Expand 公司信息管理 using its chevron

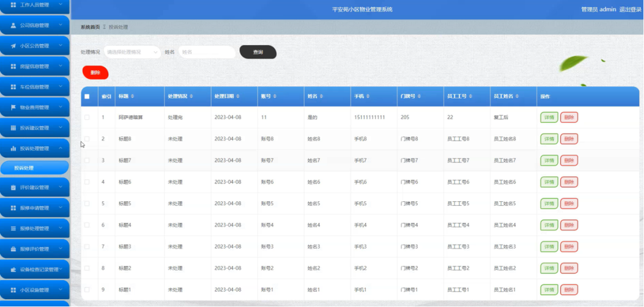(x=60, y=25)
